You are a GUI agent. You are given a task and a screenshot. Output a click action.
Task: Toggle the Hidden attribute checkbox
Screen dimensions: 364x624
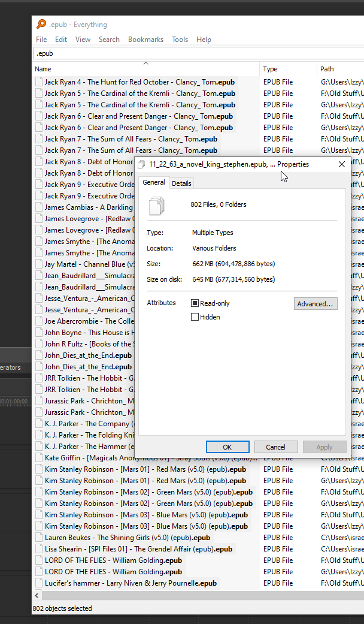point(195,317)
